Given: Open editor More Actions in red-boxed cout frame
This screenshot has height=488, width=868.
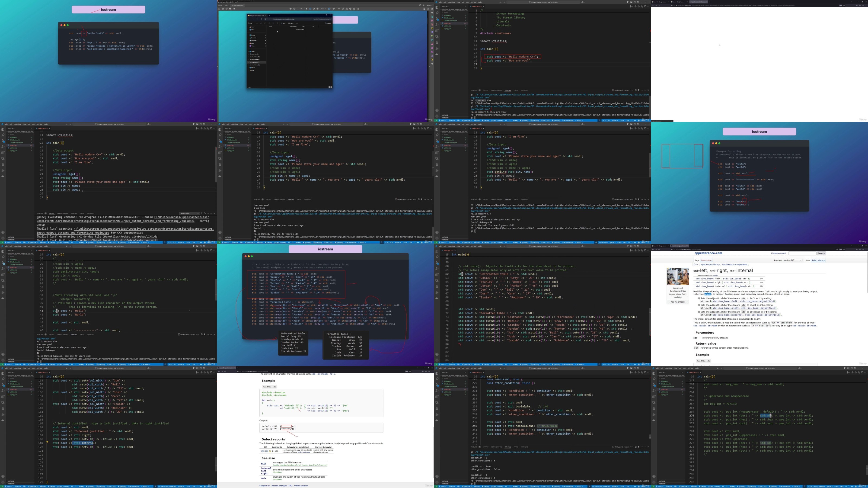Looking at the screenshot, I should [x=648, y=7].
